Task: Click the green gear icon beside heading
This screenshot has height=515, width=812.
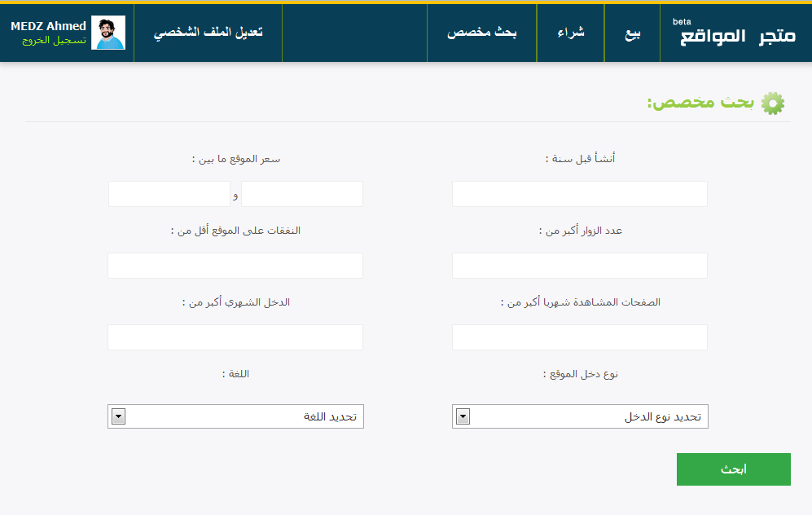Action: [772, 103]
